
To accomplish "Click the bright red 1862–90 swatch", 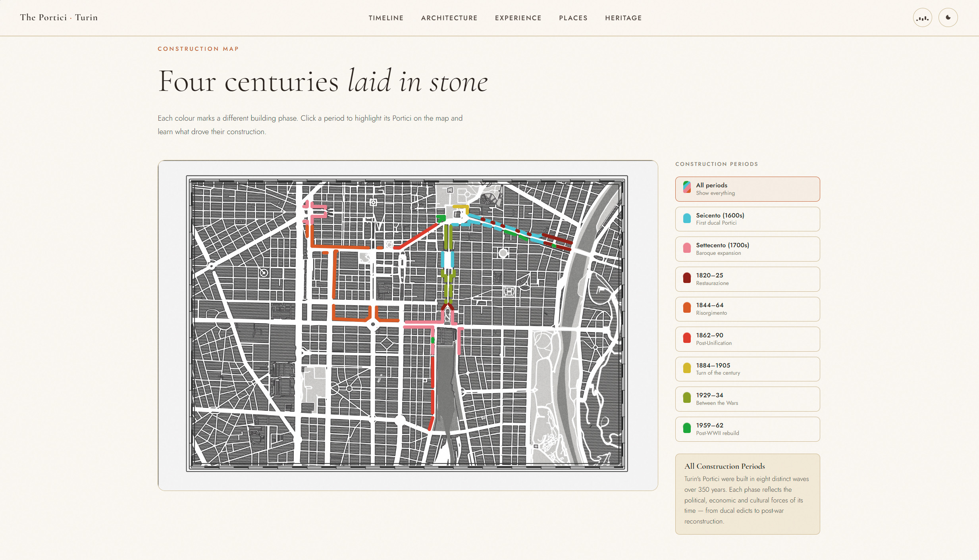I will (x=687, y=338).
